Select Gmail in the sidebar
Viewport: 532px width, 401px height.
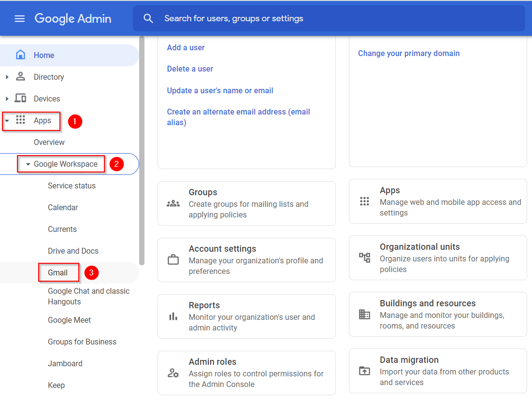click(x=58, y=273)
